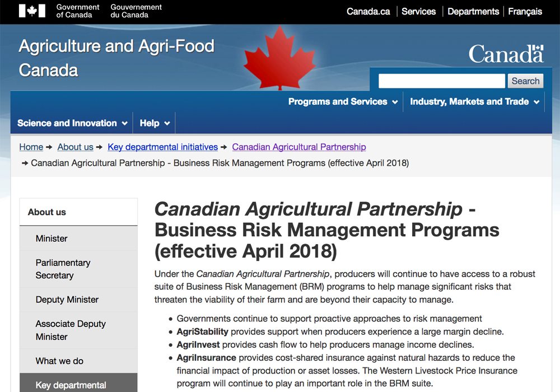Click the Government of Canada text
This screenshot has height=392, width=560.
77,11
